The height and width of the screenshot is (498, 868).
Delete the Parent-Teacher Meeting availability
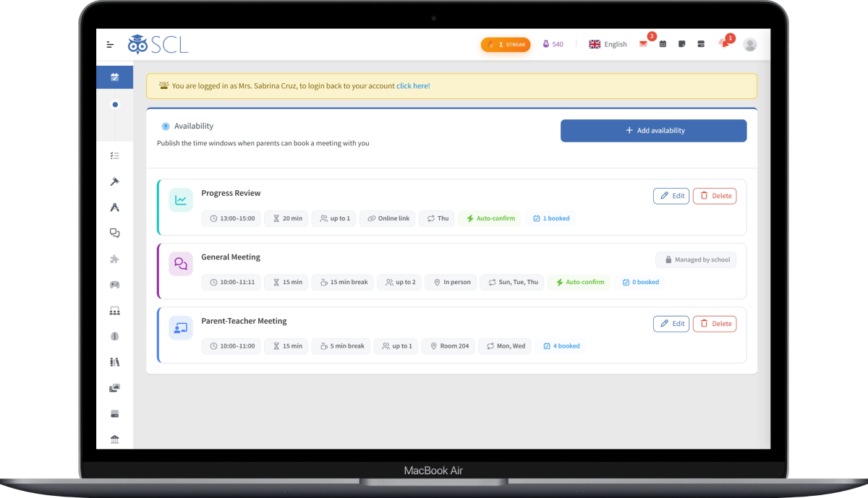coord(715,324)
